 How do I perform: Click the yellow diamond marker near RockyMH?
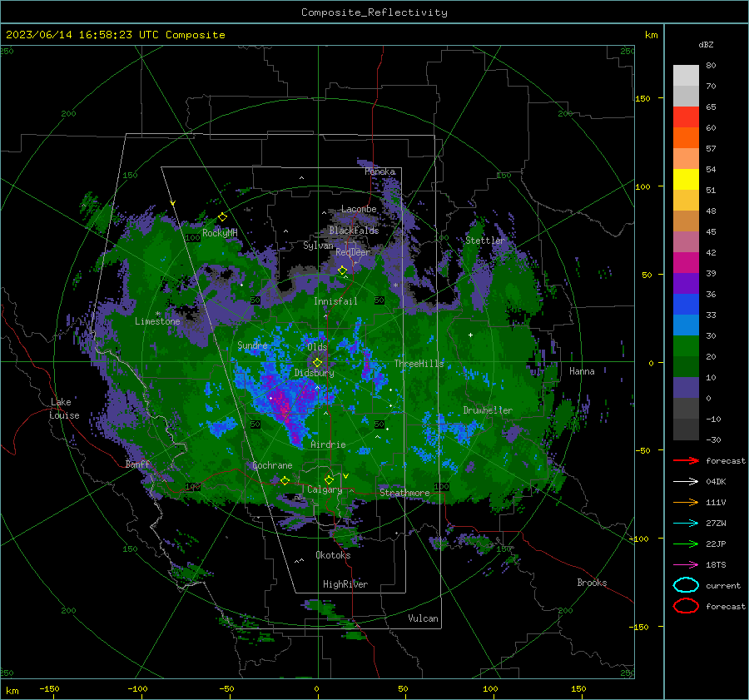222,217
